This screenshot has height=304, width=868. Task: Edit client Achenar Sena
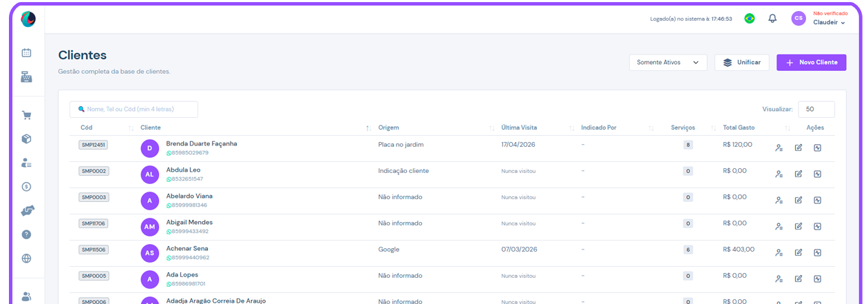pos(798,252)
